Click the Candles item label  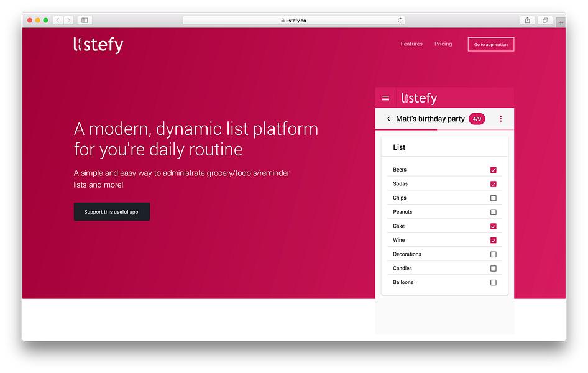coord(402,268)
